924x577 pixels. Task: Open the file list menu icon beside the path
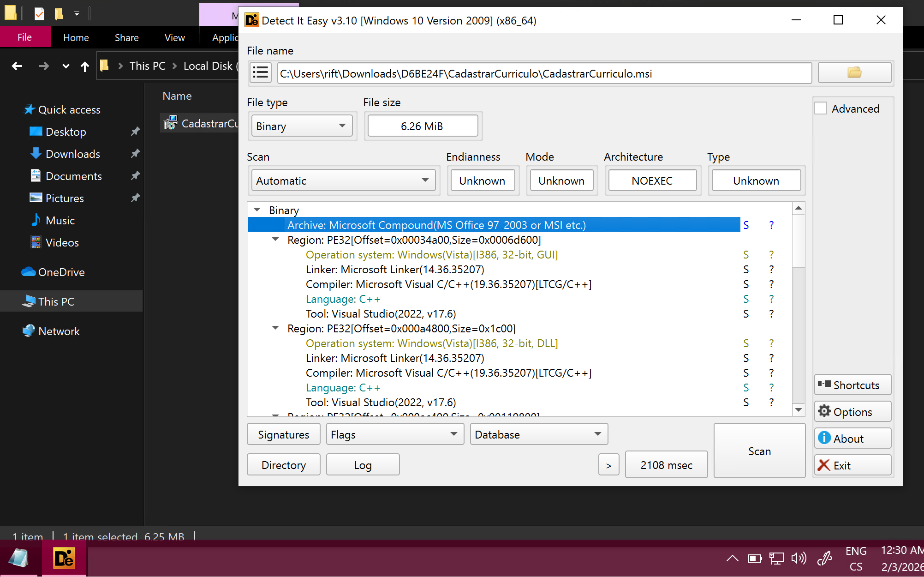(261, 73)
